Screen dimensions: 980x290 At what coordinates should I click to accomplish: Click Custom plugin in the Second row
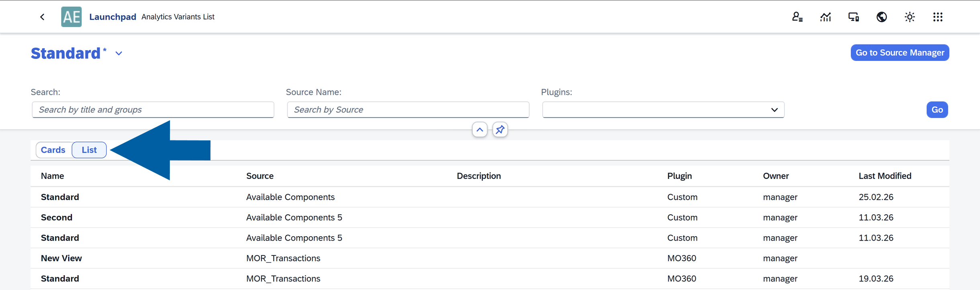click(682, 217)
